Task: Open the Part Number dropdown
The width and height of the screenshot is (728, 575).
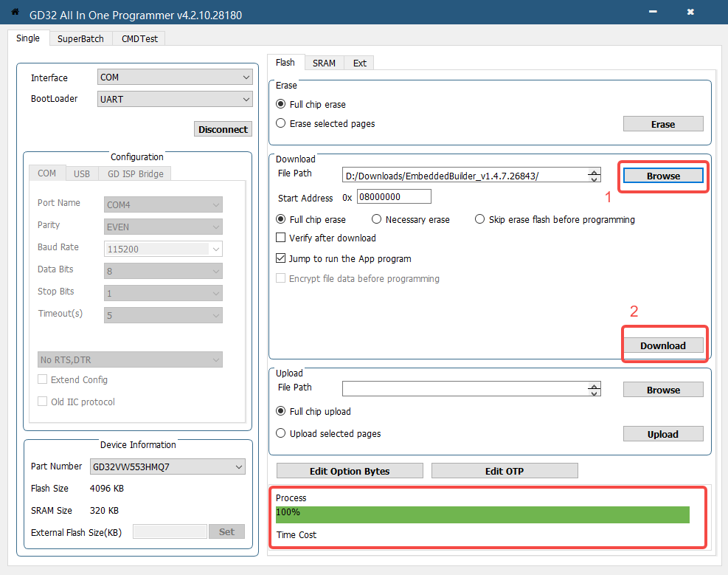Action: click(167, 466)
